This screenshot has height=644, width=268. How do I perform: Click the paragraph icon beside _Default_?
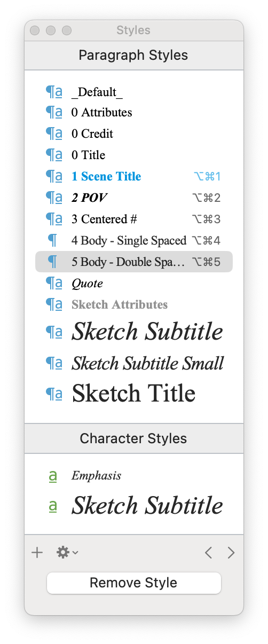pyautogui.click(x=54, y=91)
